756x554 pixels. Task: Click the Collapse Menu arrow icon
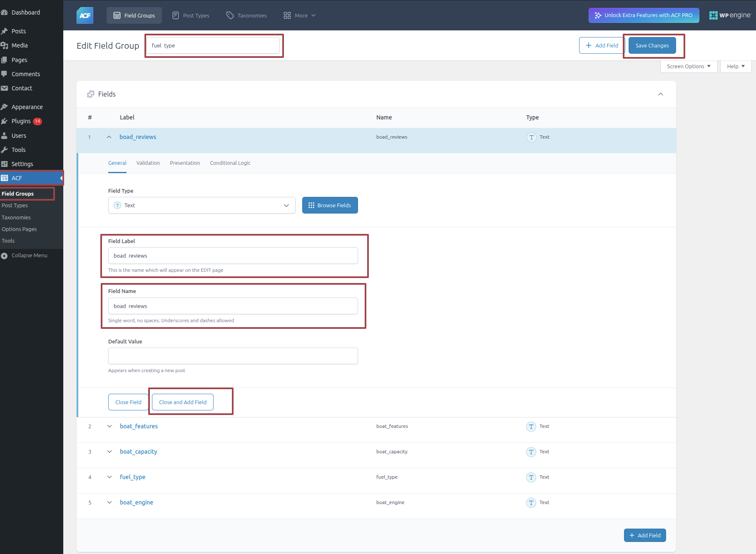coord(5,256)
